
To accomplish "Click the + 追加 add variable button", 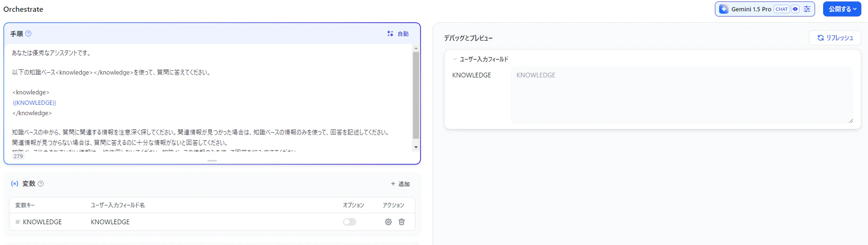I will 400,184.
